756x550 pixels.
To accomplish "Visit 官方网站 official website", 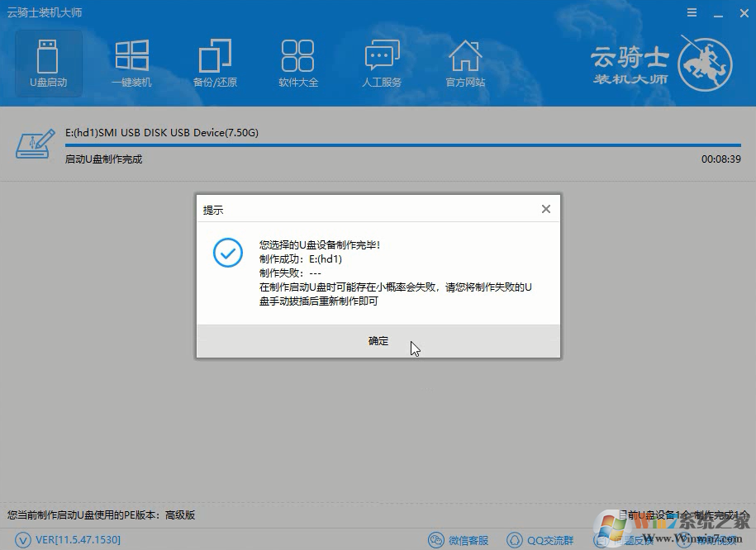I will point(465,62).
